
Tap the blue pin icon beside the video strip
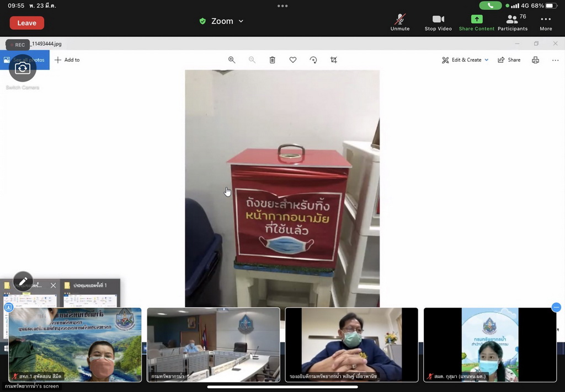[x=9, y=307]
